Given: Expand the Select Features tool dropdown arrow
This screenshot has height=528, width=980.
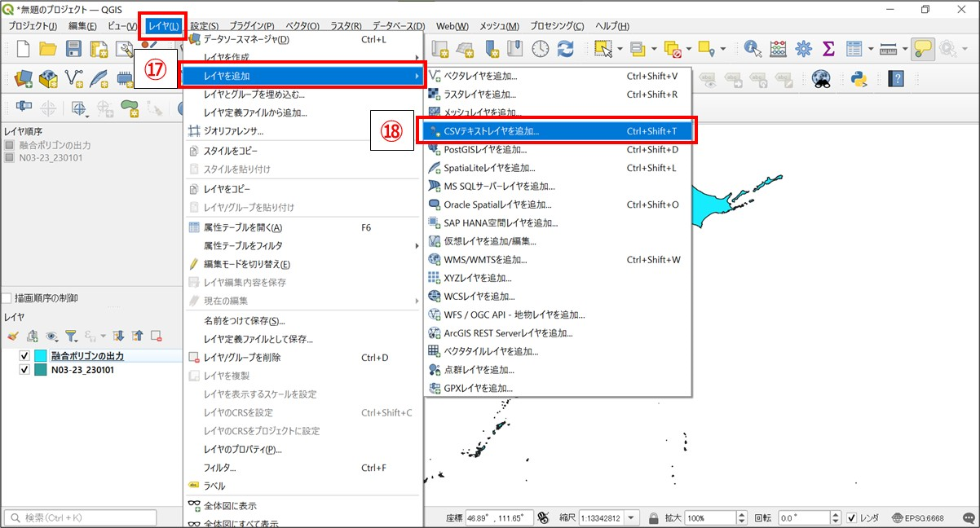Looking at the screenshot, I should [x=620, y=50].
